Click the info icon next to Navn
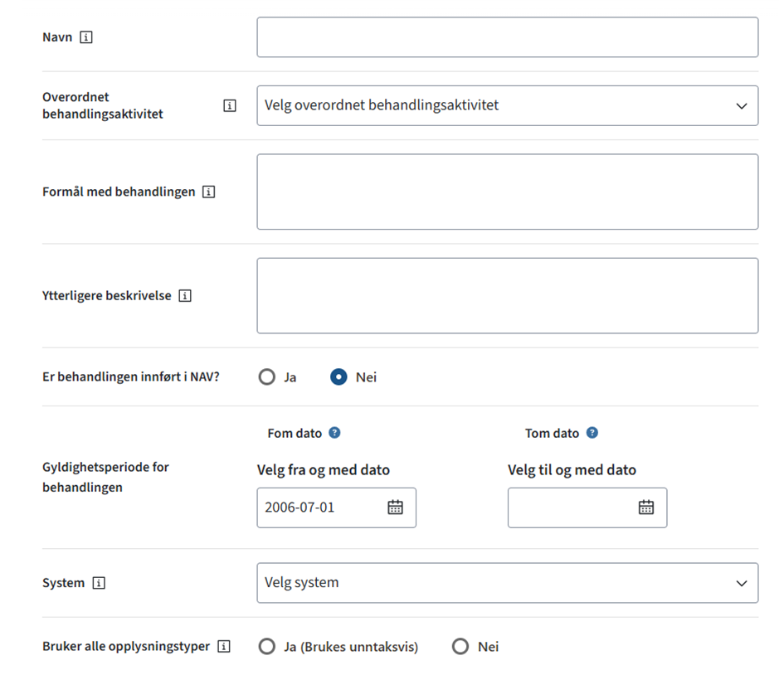 click(x=86, y=37)
